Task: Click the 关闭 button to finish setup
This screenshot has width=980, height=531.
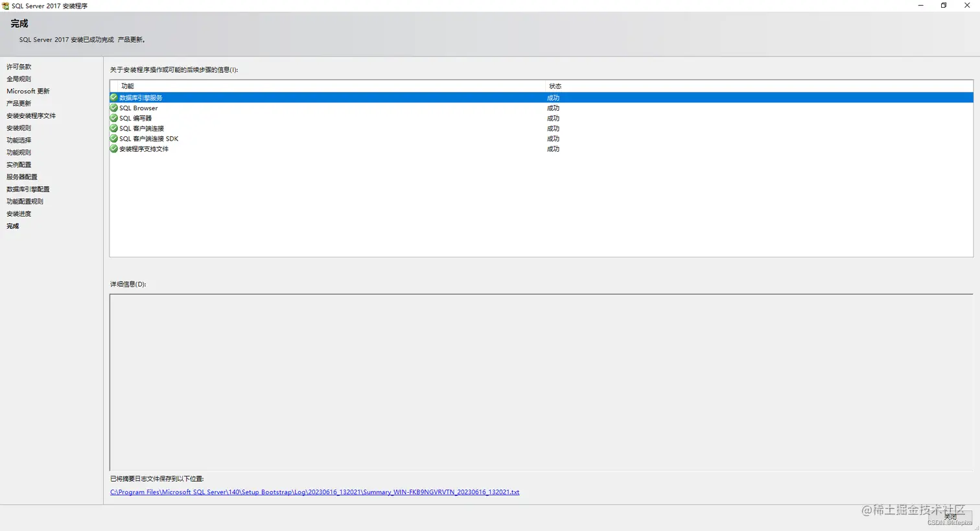Action: coord(950,517)
